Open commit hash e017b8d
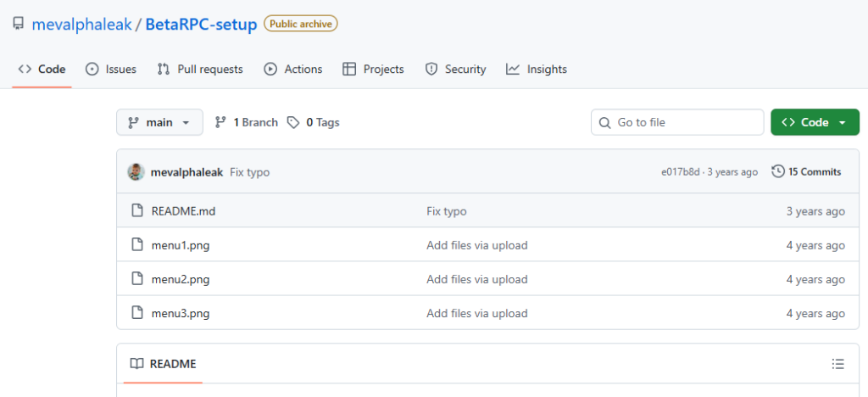868x397 pixels. (681, 172)
